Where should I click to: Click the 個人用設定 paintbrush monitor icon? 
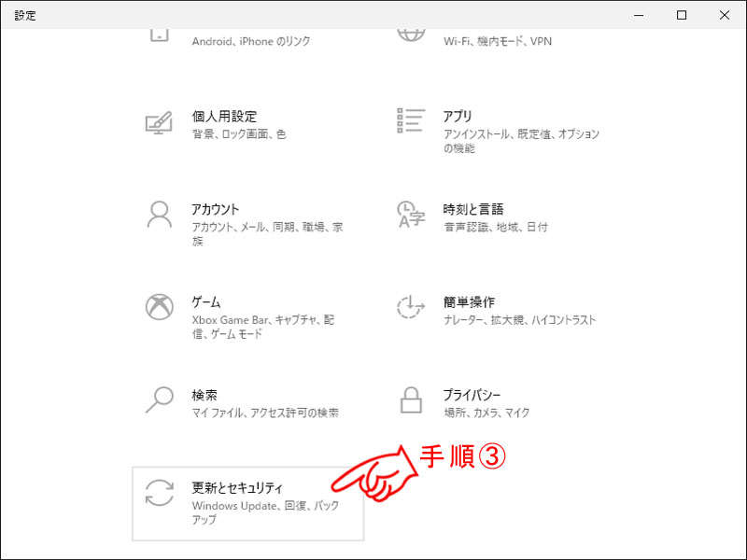click(159, 123)
